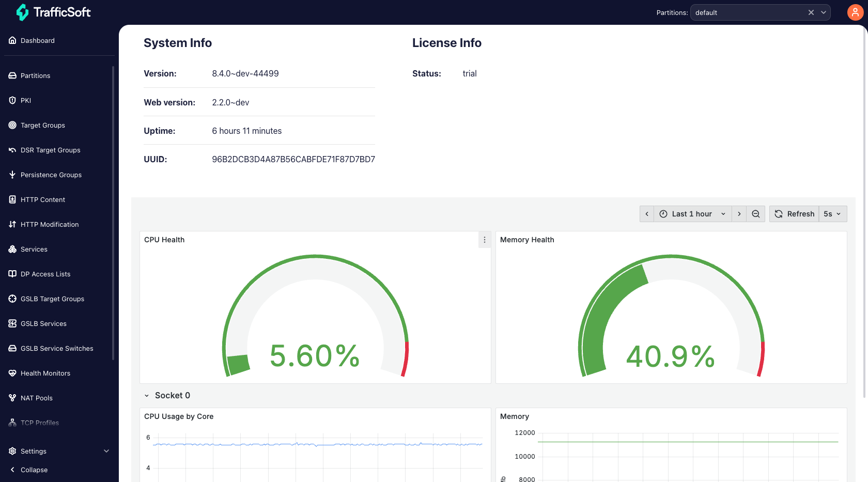
Task: Select Health Monitors from the sidebar
Action: pyautogui.click(x=45, y=373)
